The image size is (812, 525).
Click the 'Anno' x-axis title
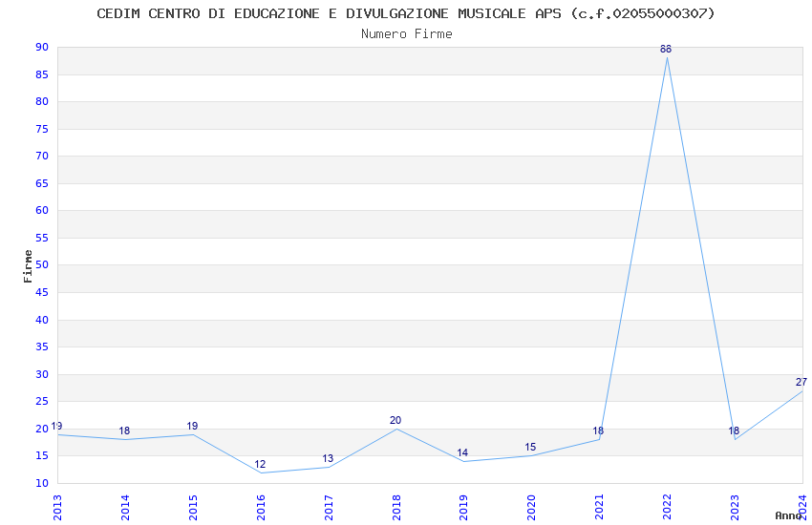787,515
